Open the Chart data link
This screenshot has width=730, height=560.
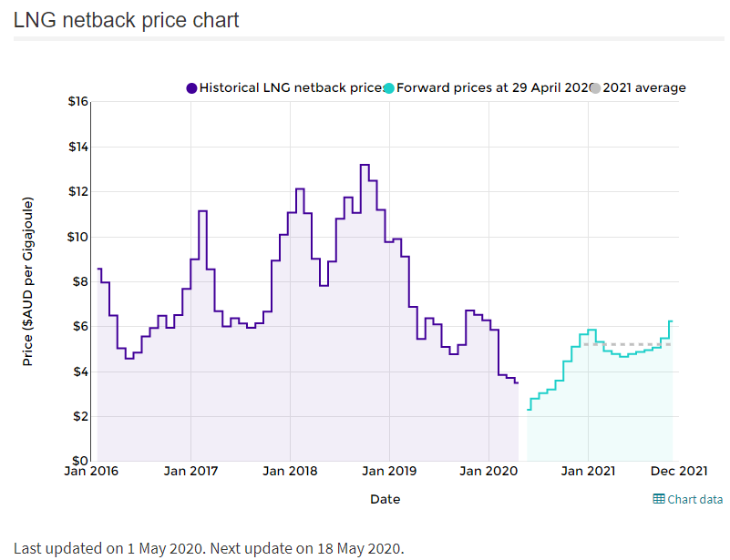(x=694, y=499)
